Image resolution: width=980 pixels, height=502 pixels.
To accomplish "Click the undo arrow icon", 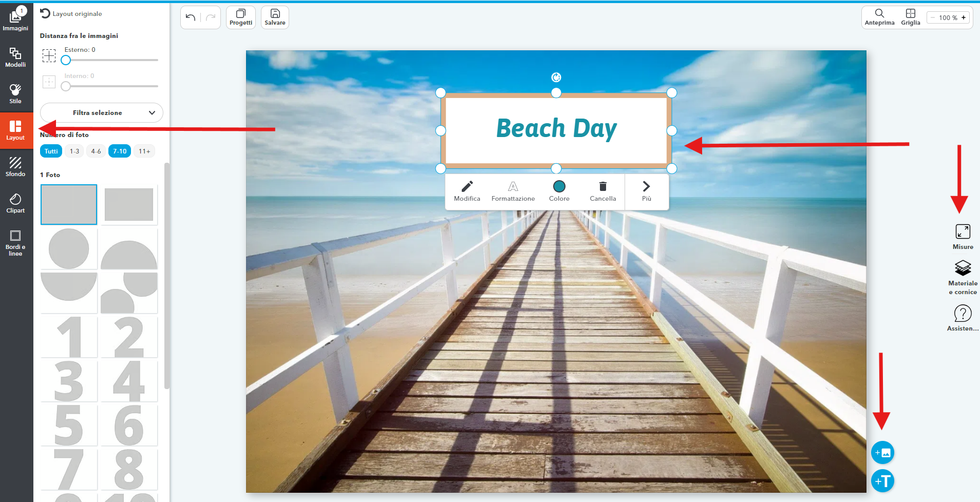I will 191,17.
